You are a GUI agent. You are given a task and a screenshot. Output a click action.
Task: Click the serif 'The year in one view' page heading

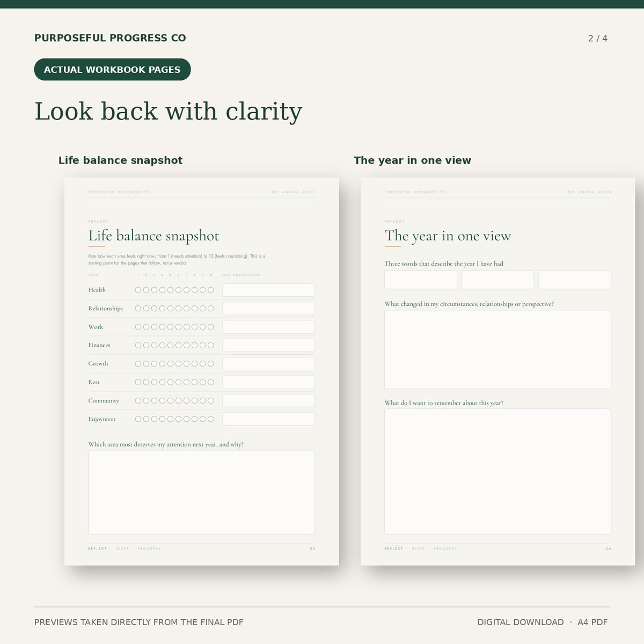coord(448,236)
